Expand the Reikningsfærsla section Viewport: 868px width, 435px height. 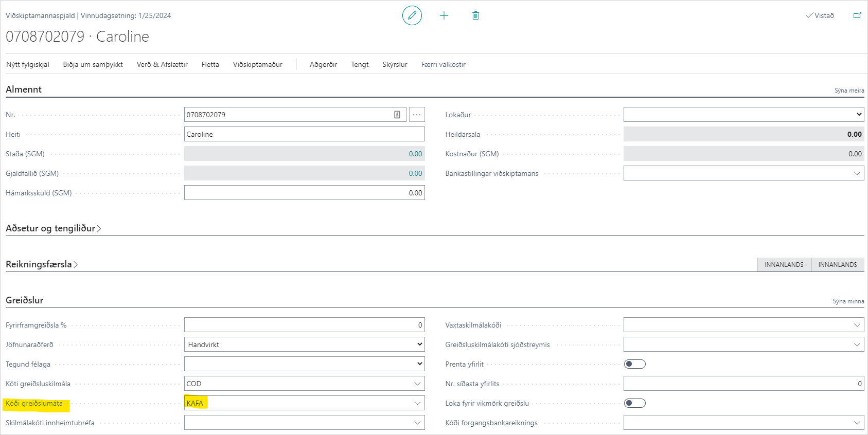click(42, 264)
